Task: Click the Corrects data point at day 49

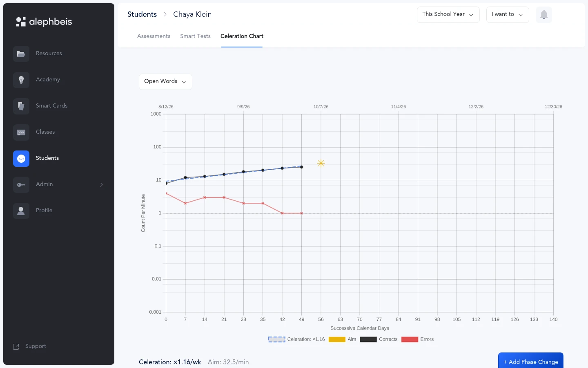Action: pos(302,167)
